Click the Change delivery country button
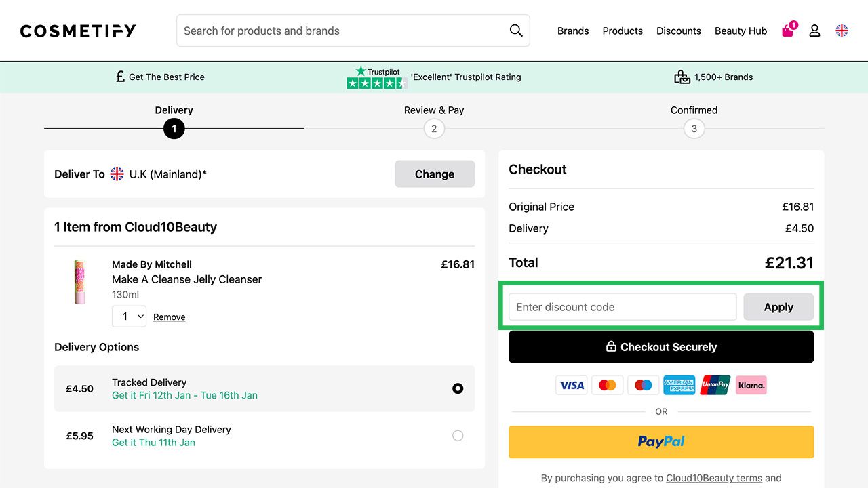 tap(435, 174)
